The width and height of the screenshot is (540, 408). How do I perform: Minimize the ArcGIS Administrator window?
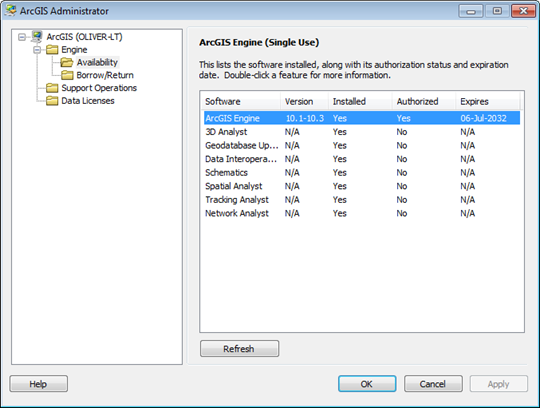point(471,11)
